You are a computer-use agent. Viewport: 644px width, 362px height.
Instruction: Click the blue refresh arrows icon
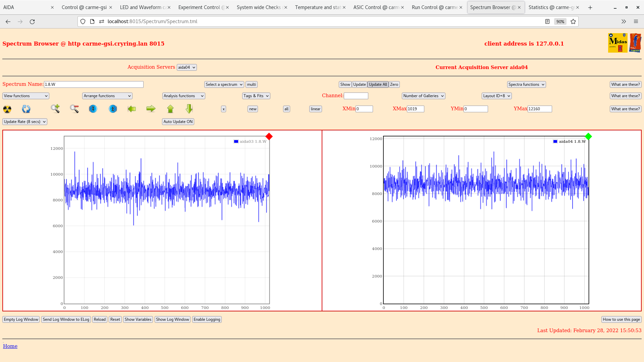tap(26, 109)
